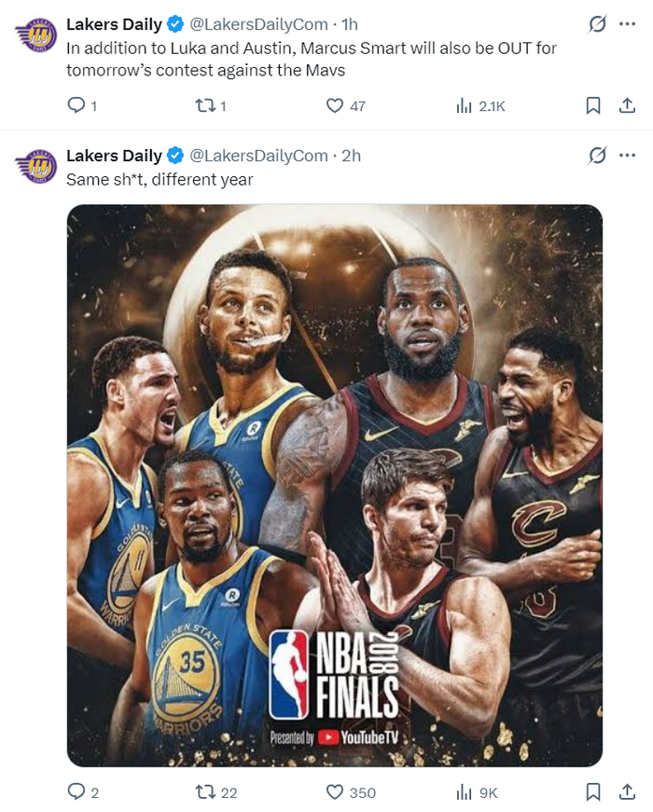The height and width of the screenshot is (812, 653).
Task: Click Lakers Daily avatar on second tweet
Action: [36, 167]
